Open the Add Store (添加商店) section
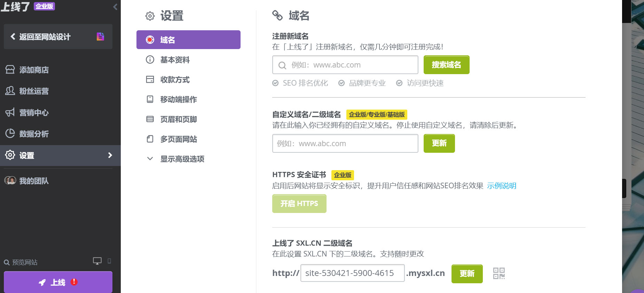This screenshot has height=293, width=644. [34, 70]
